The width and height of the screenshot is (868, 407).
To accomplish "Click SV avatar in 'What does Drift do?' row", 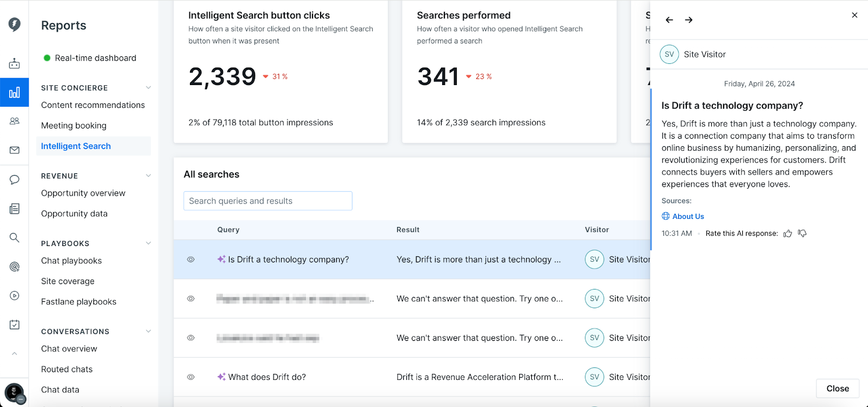I will [595, 377].
